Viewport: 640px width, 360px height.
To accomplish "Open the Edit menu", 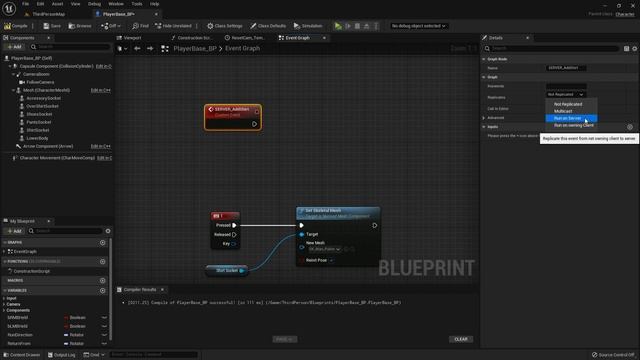I will (x=40, y=4).
